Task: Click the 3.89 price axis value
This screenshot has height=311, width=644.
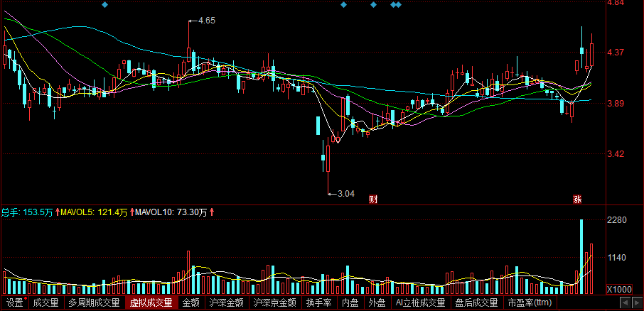Action: 616,104
